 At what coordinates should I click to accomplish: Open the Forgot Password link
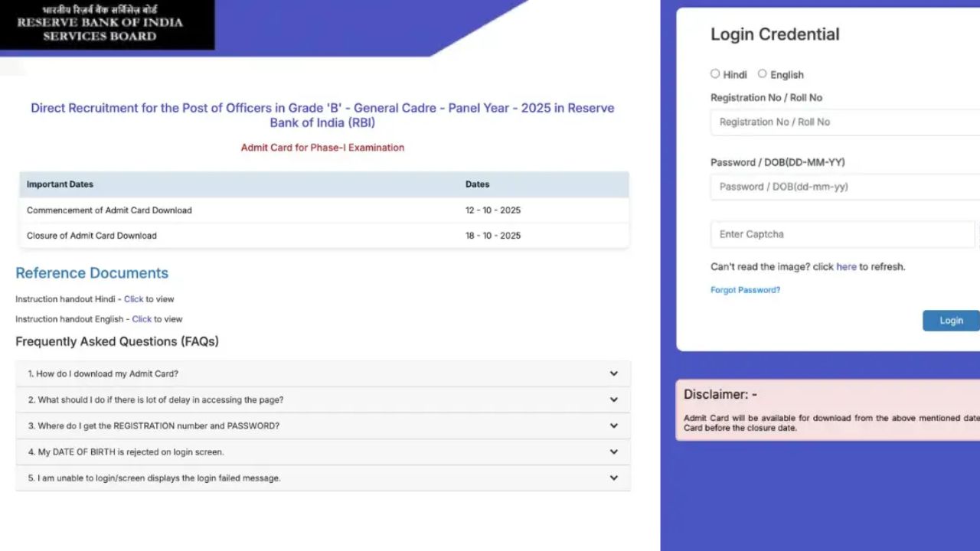coord(745,290)
